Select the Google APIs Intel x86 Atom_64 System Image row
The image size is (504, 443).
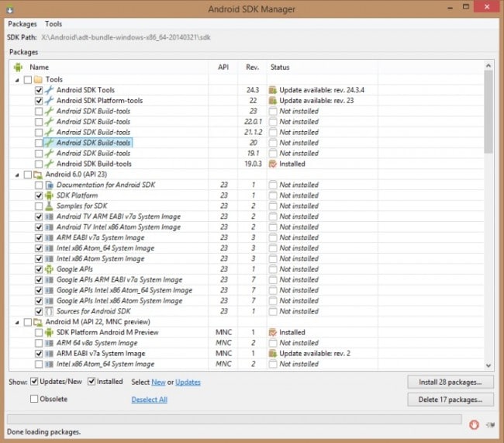pos(247,290)
